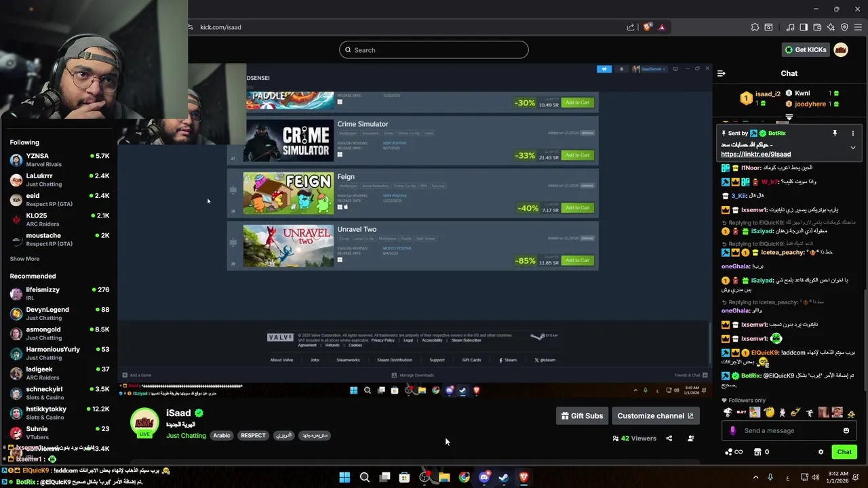
Task: Click the RESPECT tag
Action: [x=253, y=435]
